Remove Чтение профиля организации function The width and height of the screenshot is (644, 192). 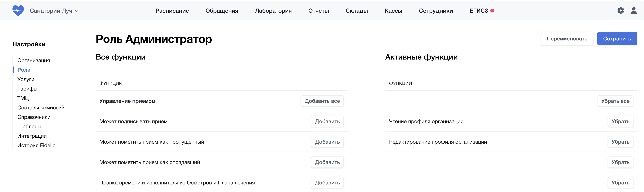coord(620,122)
